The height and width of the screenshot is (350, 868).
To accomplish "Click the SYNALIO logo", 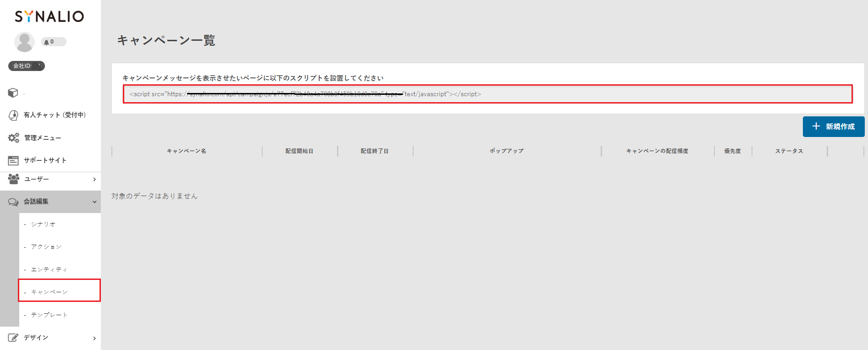I will point(50,16).
